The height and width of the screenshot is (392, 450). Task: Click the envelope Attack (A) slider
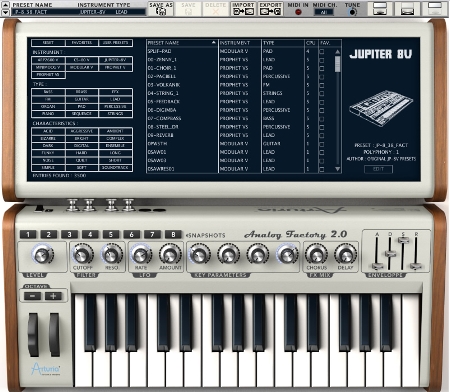377,266
